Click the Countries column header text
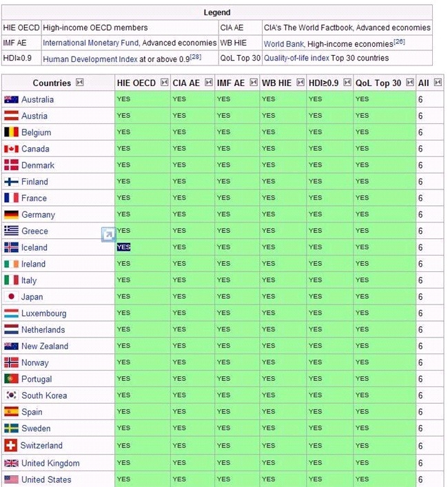 click(x=52, y=83)
